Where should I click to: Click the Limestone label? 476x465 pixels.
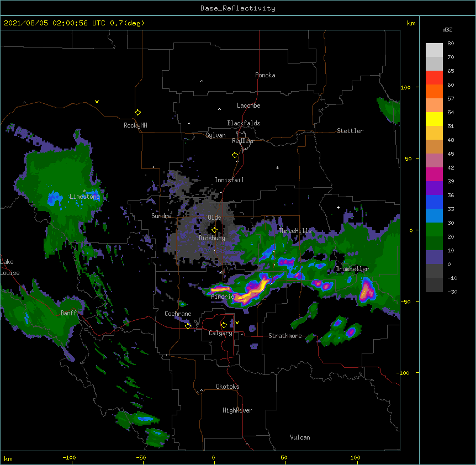click(x=84, y=197)
